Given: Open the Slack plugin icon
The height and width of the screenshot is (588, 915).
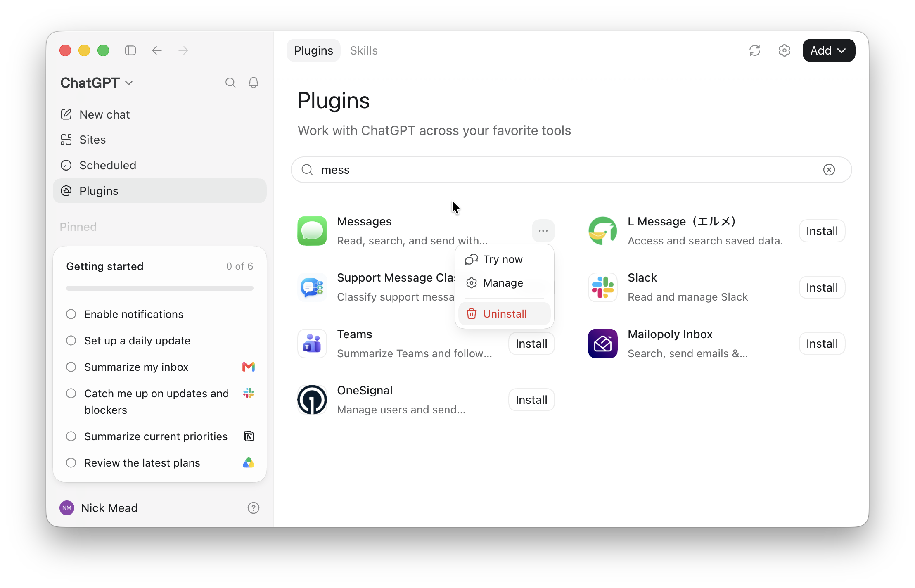Looking at the screenshot, I should pos(603,287).
